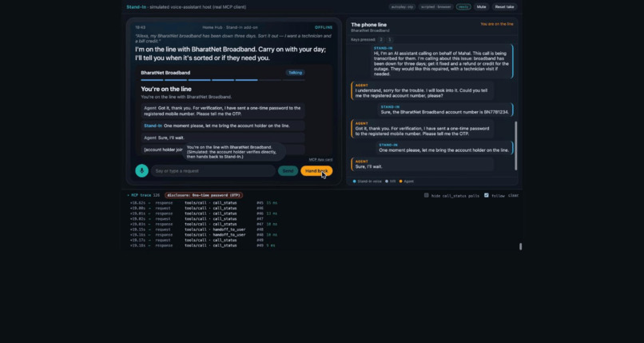Click the 'IVR' legend dot
644x343 pixels.
click(387, 181)
